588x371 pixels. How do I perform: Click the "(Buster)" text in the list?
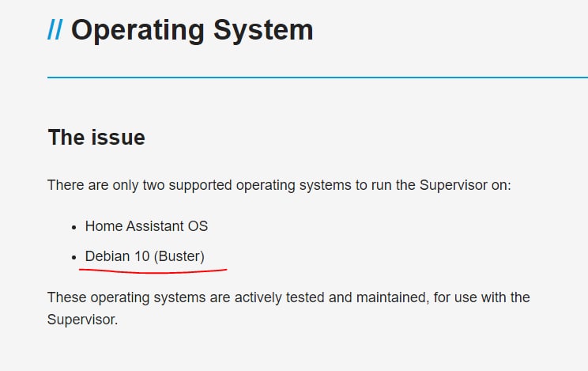pos(179,256)
